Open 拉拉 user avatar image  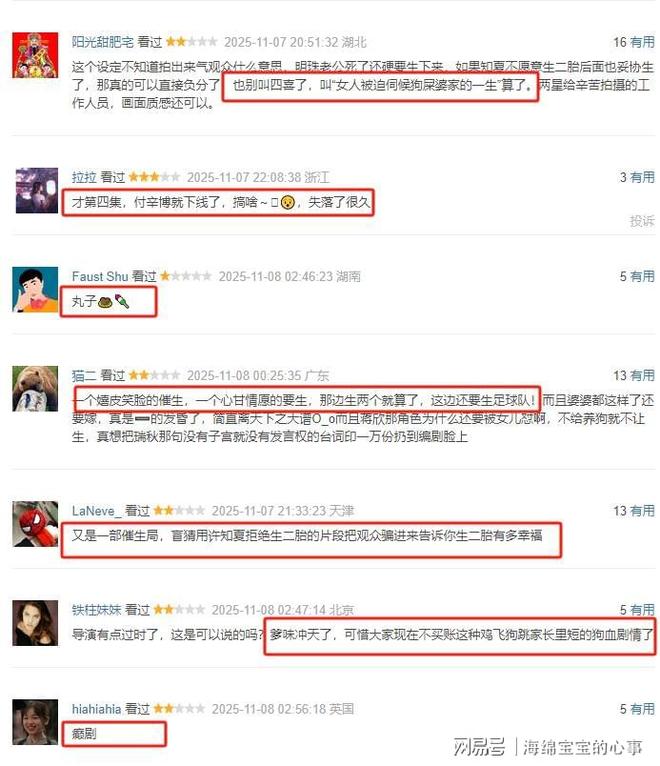[x=37, y=191]
